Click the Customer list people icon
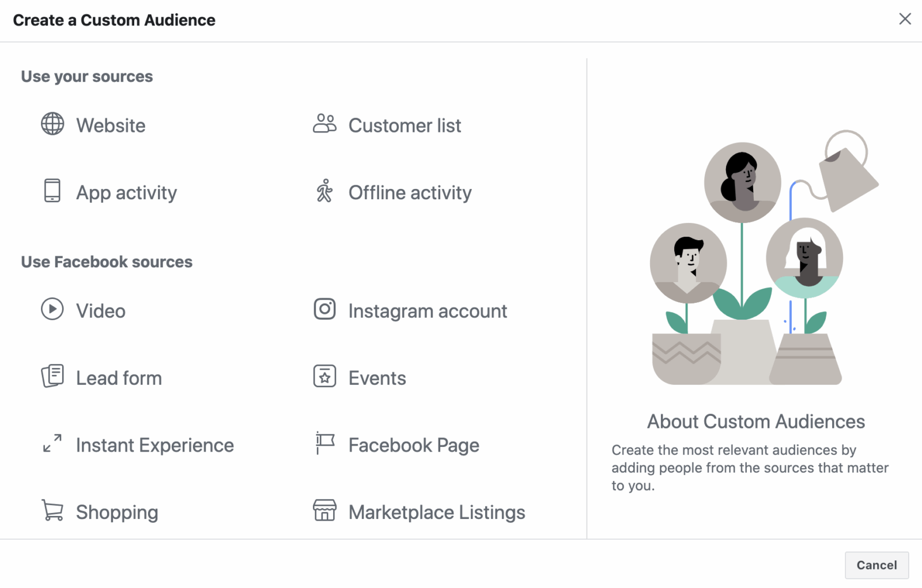The width and height of the screenshot is (922, 588). [325, 124]
